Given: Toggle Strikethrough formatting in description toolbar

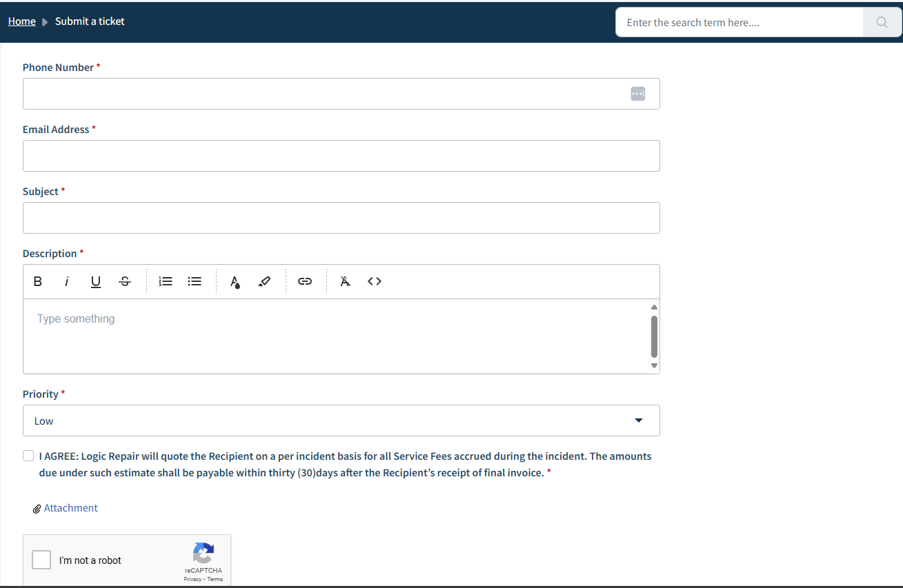Looking at the screenshot, I should pos(125,281).
